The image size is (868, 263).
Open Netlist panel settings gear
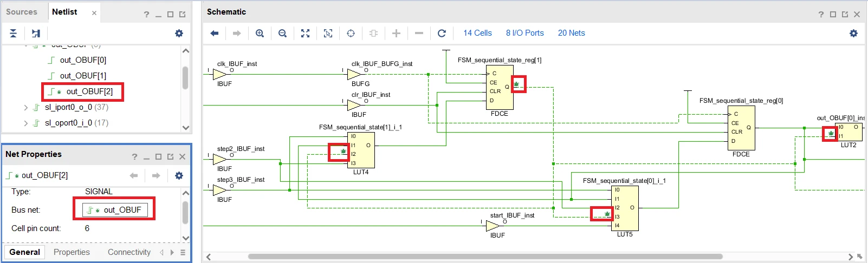coord(179,34)
